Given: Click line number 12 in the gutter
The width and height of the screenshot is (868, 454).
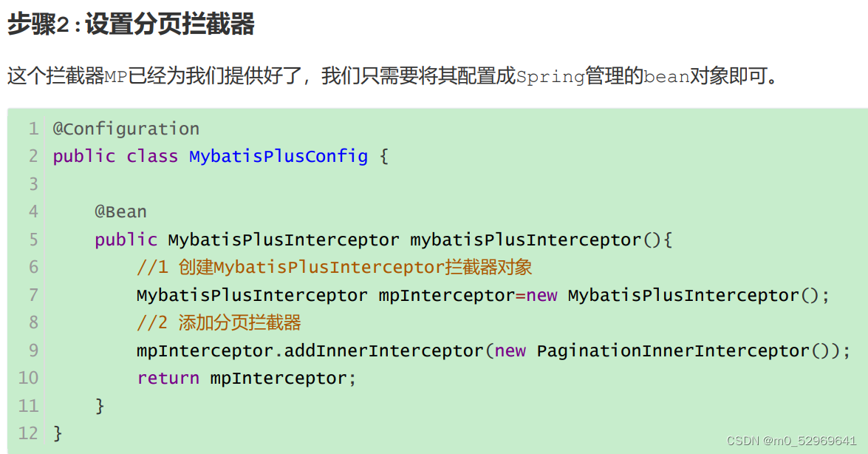Looking at the screenshot, I should [28, 433].
